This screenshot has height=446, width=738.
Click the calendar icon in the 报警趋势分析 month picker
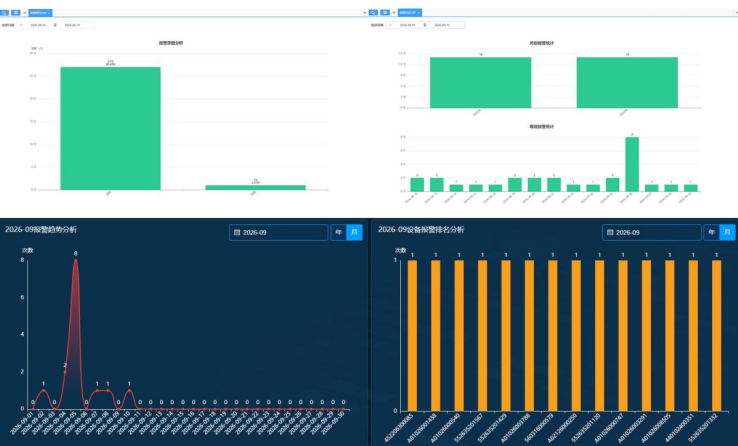(237, 232)
